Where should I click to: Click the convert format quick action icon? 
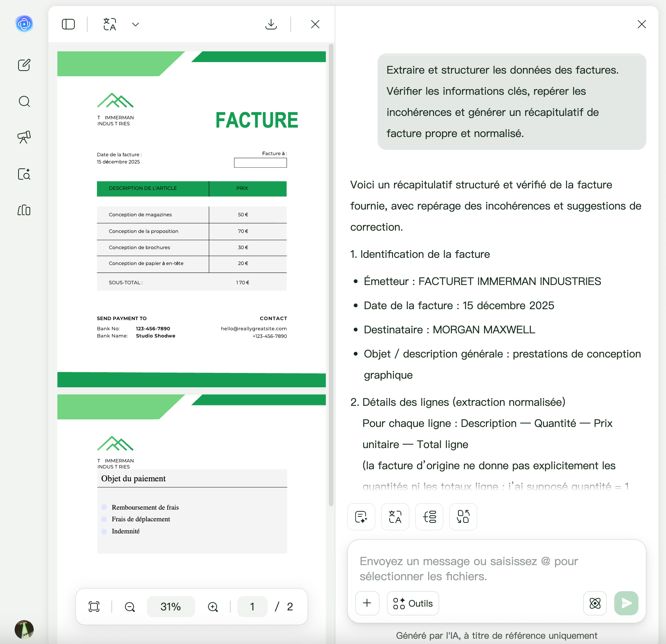(x=463, y=516)
